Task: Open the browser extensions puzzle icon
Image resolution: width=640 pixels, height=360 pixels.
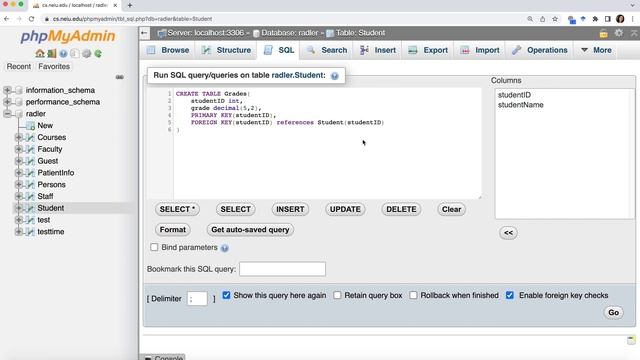Action: coord(595,19)
